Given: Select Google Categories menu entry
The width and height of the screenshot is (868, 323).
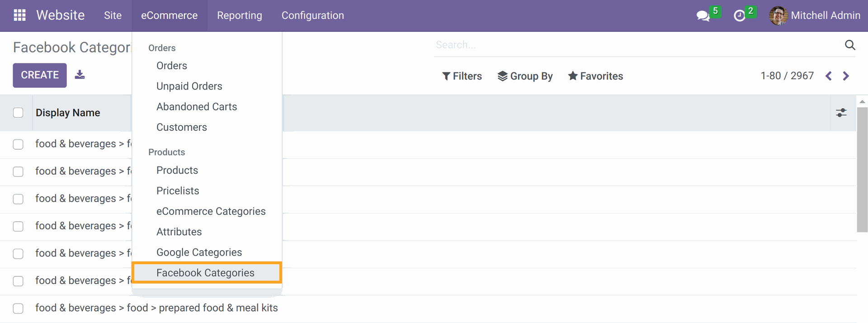Looking at the screenshot, I should (x=199, y=252).
